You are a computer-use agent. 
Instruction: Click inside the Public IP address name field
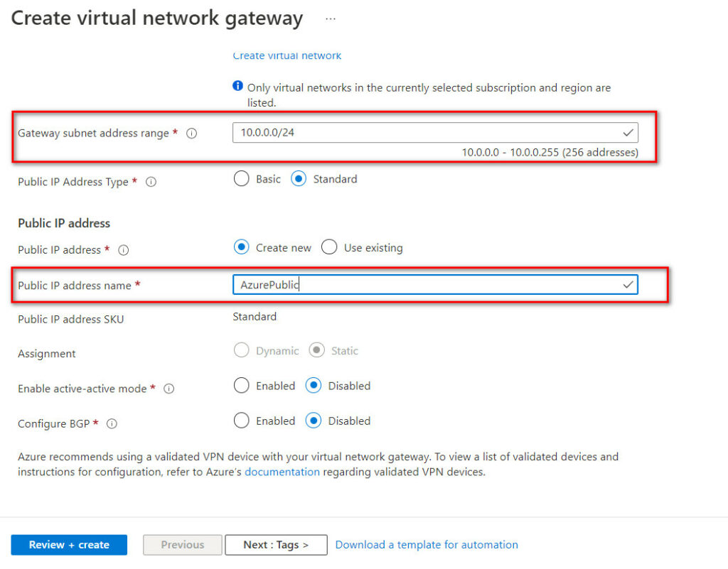click(x=427, y=284)
